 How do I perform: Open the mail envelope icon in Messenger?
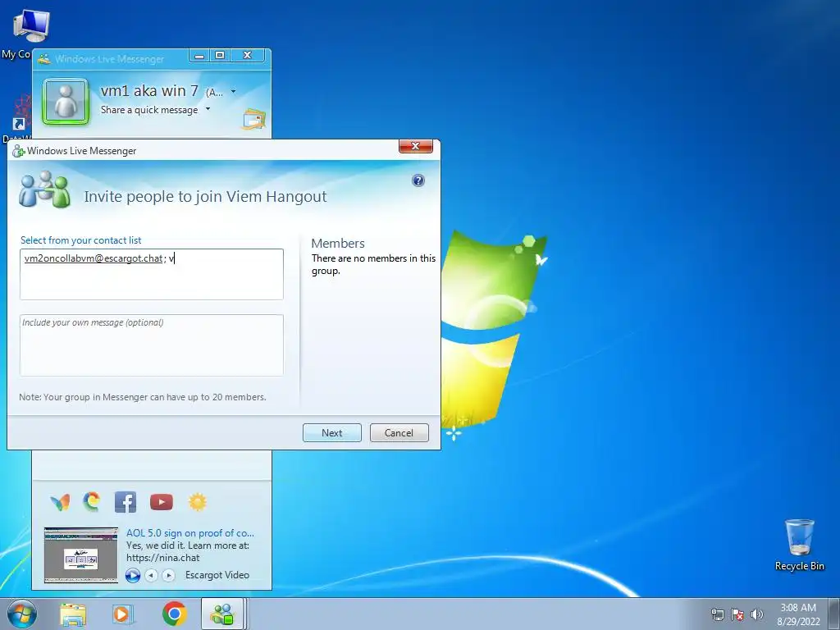coord(254,119)
